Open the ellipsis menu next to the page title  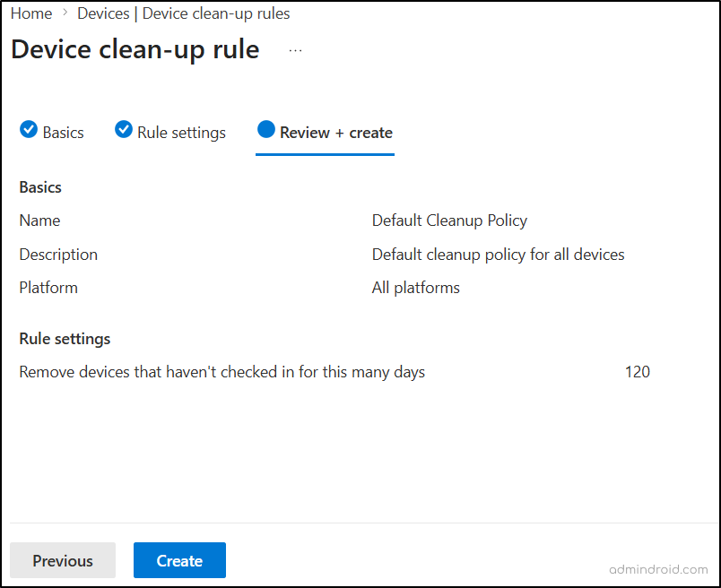295,50
